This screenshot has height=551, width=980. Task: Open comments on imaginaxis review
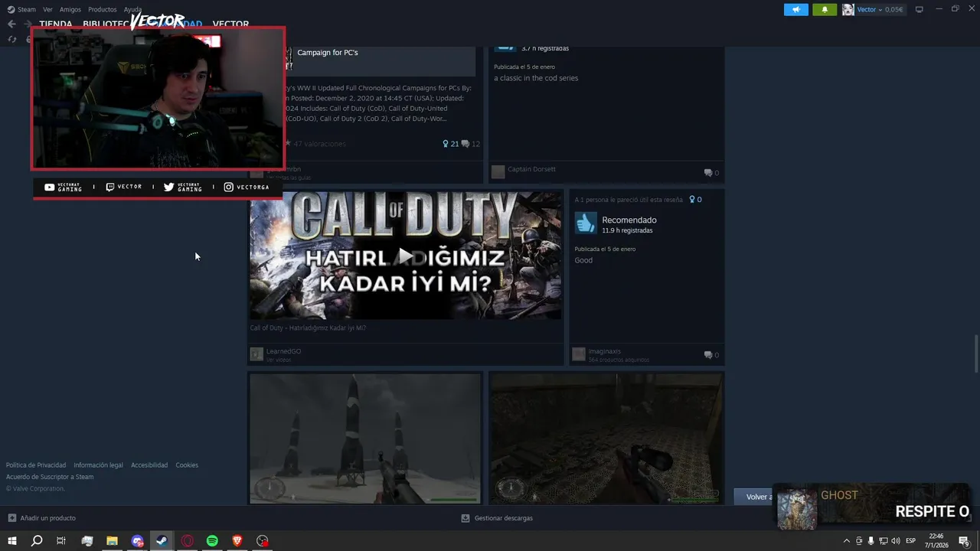click(x=711, y=355)
